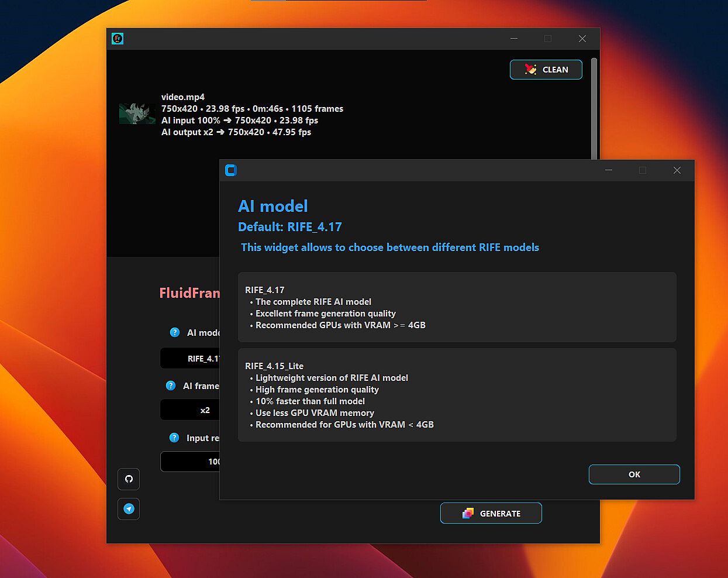Click the main window's file list scrollbar
728x578 pixels.
(594, 108)
